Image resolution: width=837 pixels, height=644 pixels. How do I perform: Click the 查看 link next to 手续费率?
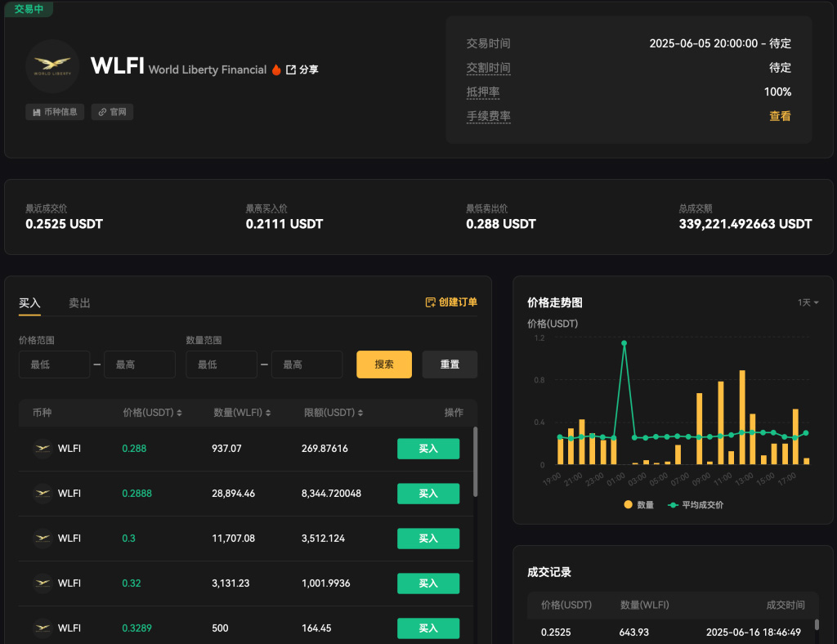coord(781,116)
